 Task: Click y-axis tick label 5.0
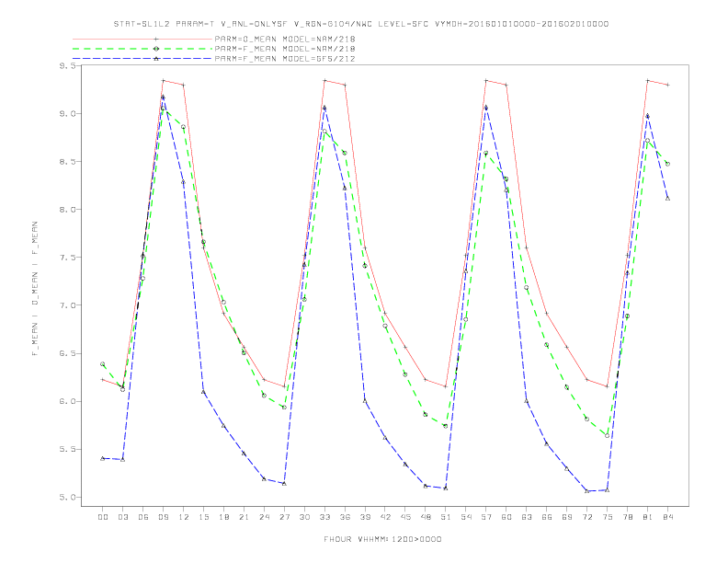tap(66, 497)
